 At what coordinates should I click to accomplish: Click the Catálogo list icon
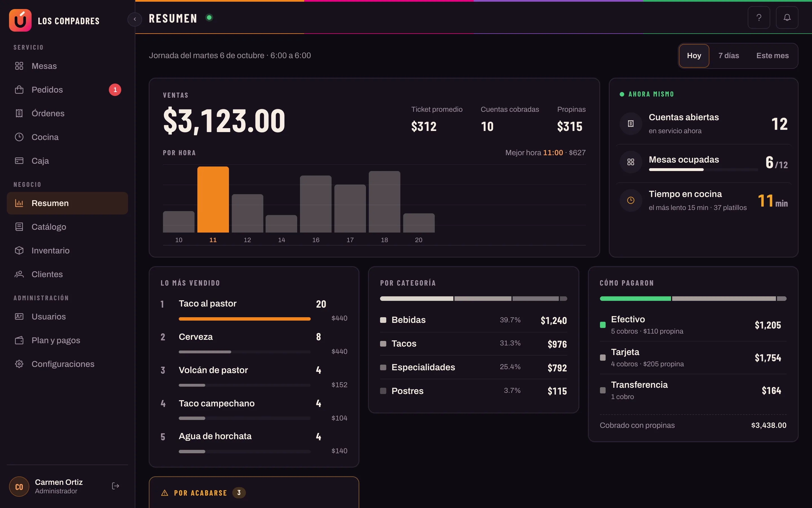click(19, 227)
